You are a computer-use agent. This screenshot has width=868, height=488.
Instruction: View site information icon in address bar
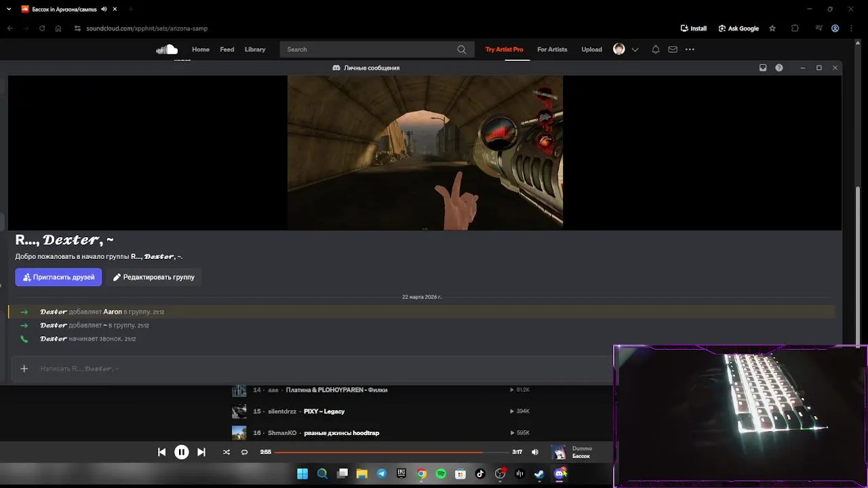point(77,28)
